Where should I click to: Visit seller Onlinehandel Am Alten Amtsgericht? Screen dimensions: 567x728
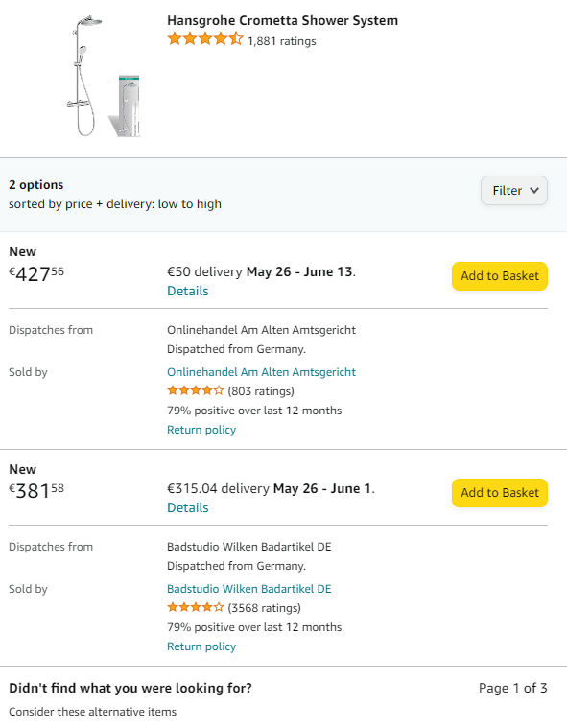coord(262,372)
